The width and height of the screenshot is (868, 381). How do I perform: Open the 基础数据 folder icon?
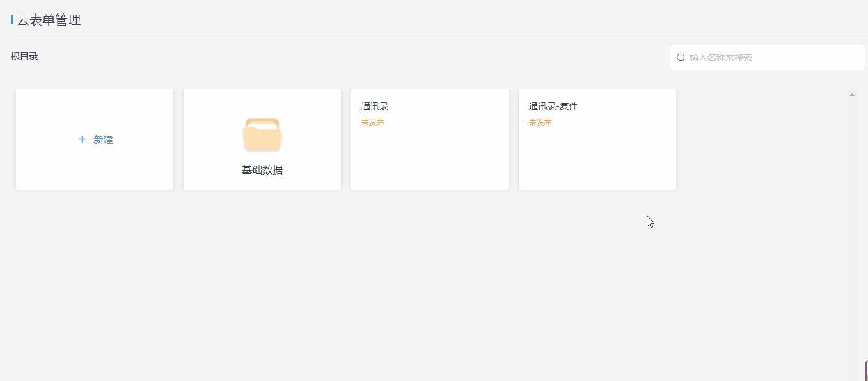click(262, 135)
